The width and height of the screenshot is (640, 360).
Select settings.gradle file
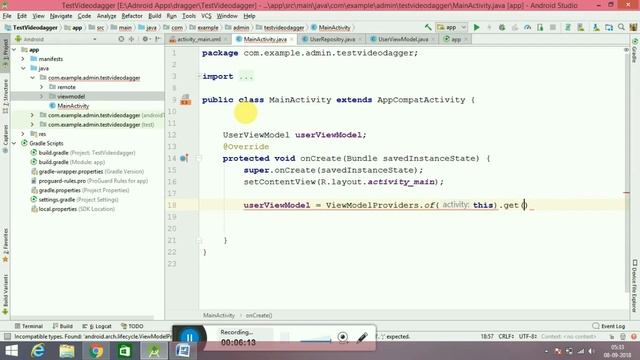(x=74, y=200)
